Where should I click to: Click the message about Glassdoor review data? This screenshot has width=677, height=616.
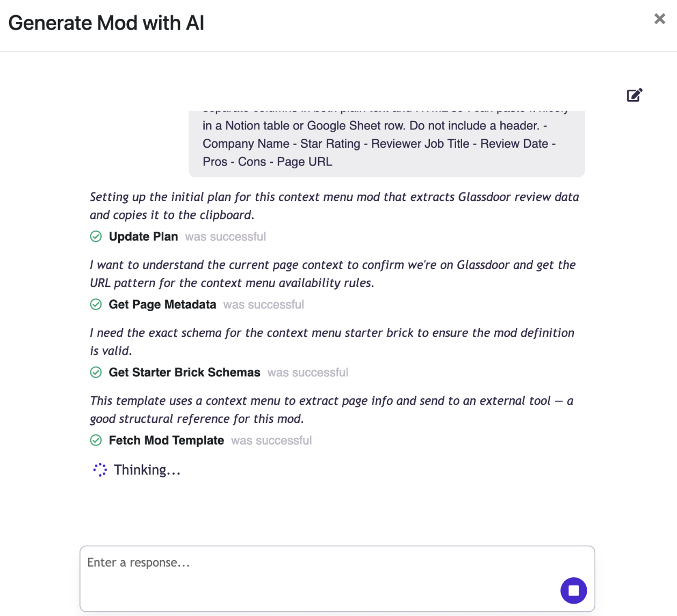[334, 205]
